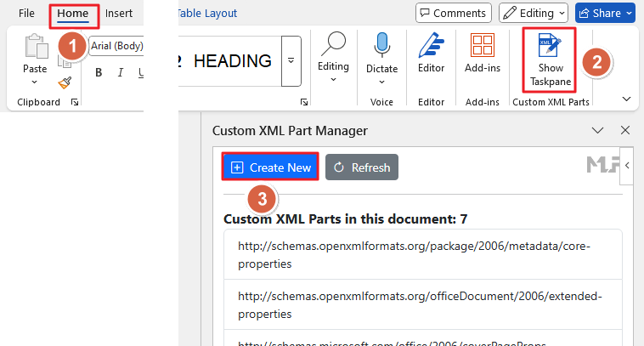Open Clipboard group dialog launcher

coord(75,102)
